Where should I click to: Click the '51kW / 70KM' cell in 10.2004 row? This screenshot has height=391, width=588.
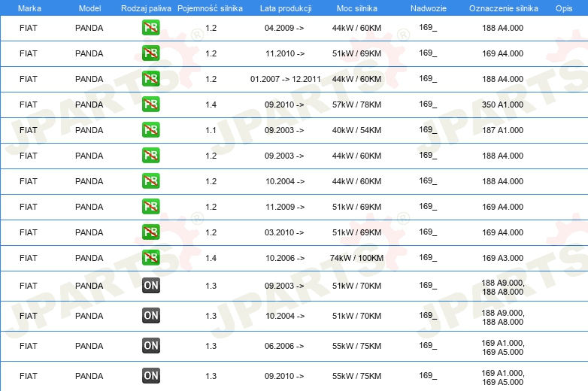click(x=356, y=316)
